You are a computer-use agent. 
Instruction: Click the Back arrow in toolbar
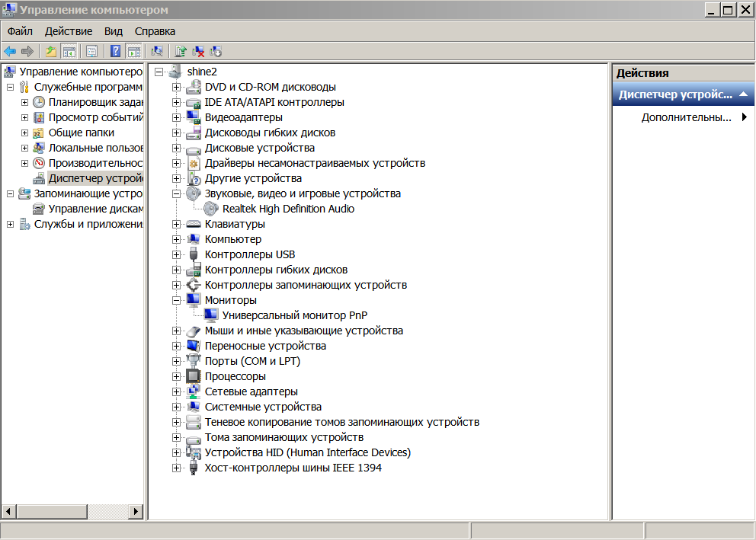coord(10,51)
